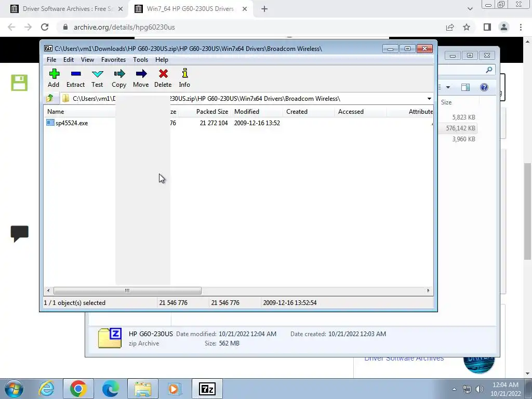Click modified date 2009-12-16 13:52 cell

257,123
